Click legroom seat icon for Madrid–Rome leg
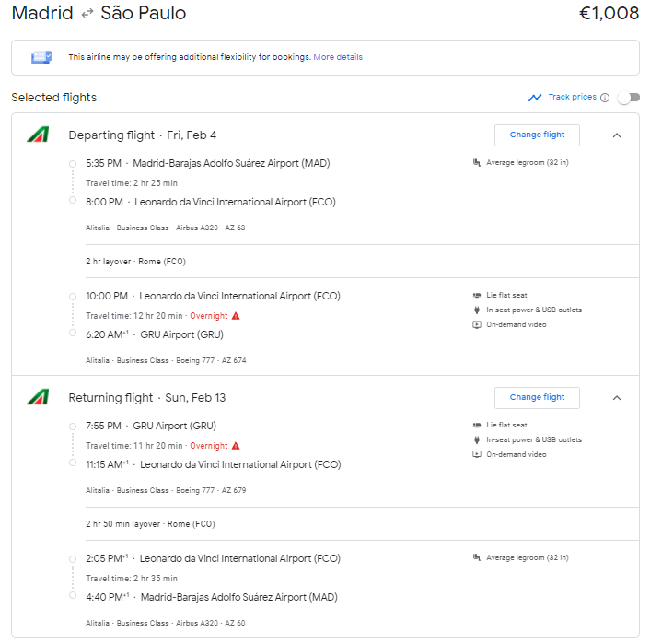The height and width of the screenshot is (644, 650). click(x=477, y=163)
